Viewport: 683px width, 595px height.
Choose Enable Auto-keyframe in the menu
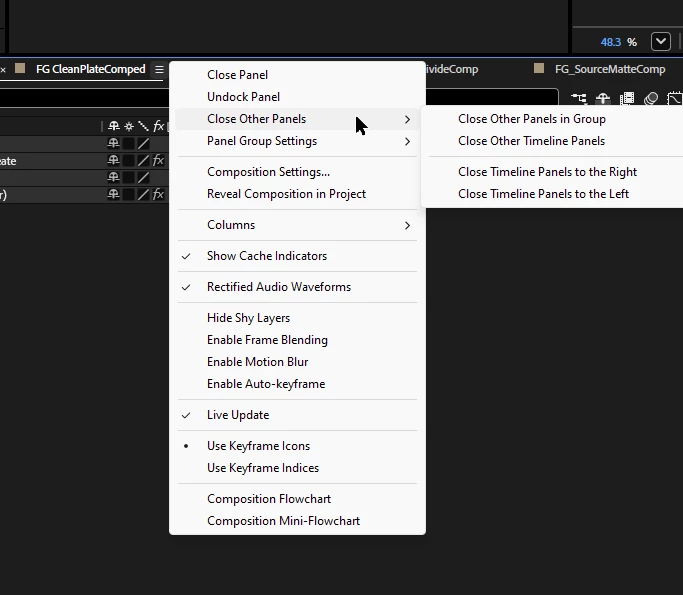coord(297,384)
